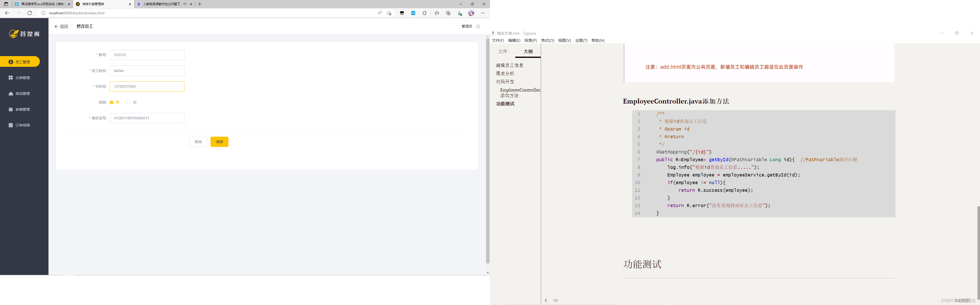Screen dimensions: 980x305
Task: Open the browser tab actions menu icon
Action: [6, 4]
